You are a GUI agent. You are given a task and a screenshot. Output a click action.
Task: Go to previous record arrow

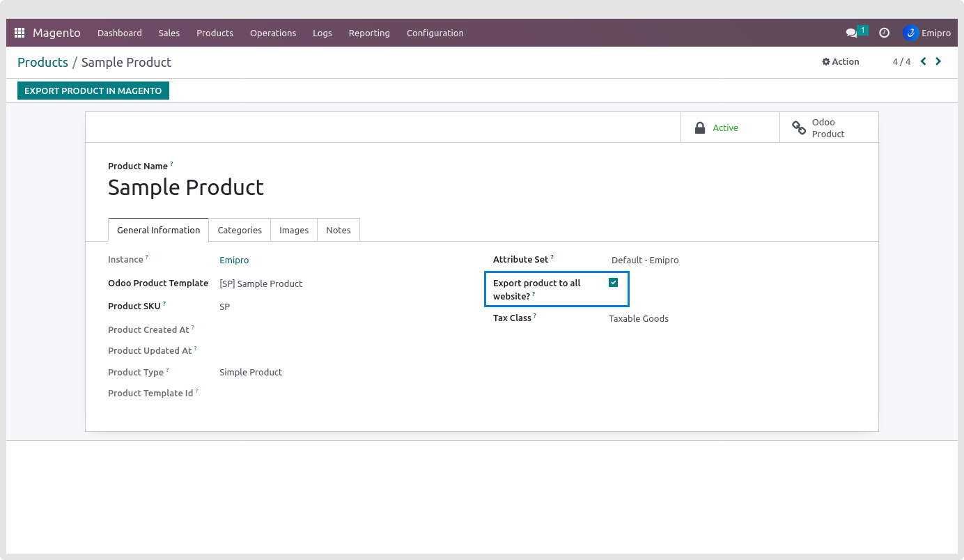click(924, 61)
